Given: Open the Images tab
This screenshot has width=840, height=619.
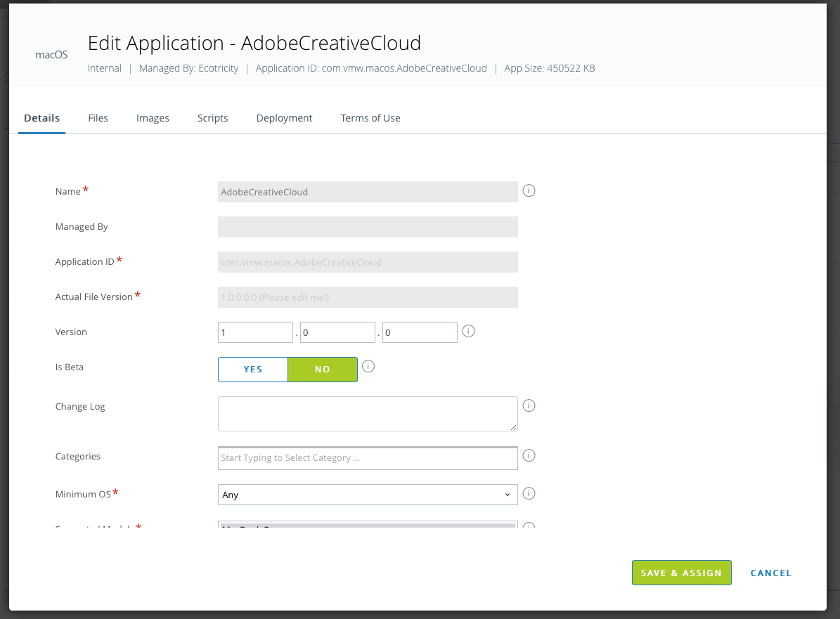Looking at the screenshot, I should [x=153, y=118].
